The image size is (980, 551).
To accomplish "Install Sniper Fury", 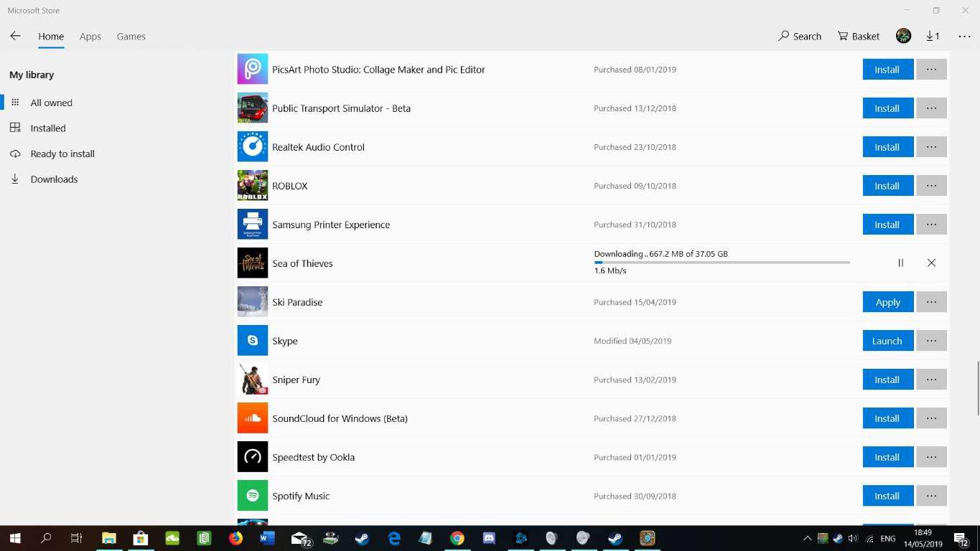I will (887, 379).
